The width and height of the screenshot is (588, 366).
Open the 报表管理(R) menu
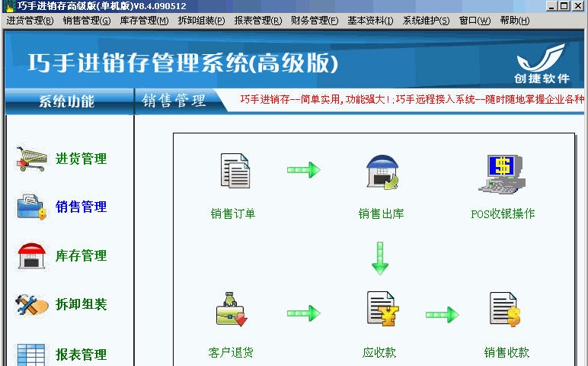pyautogui.click(x=258, y=21)
